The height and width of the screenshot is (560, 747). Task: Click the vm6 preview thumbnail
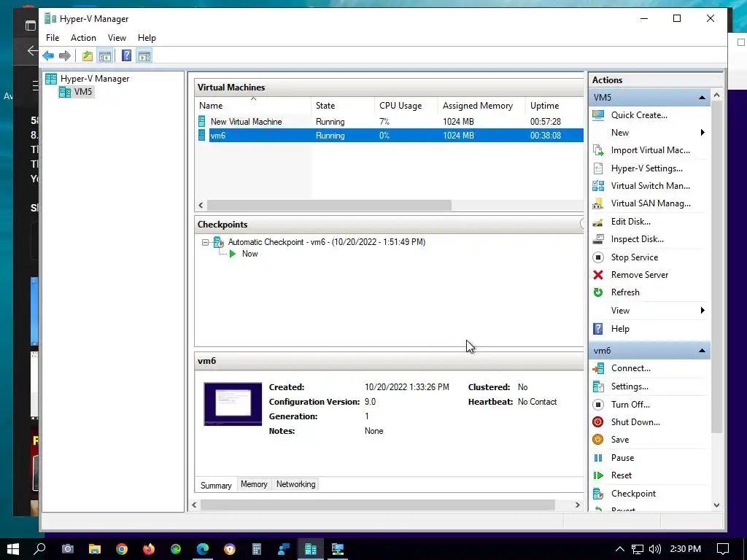233,404
